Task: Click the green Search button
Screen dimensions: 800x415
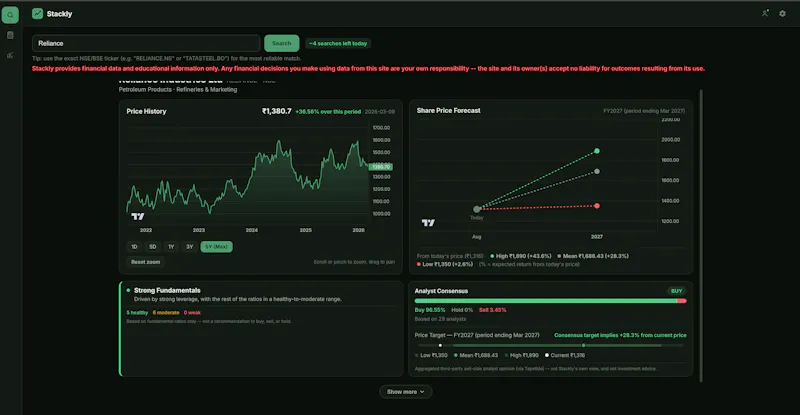Action: pyautogui.click(x=282, y=43)
